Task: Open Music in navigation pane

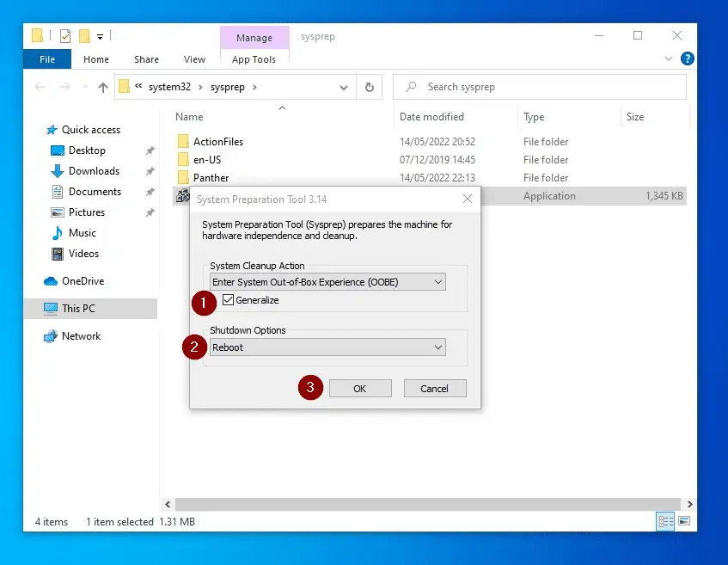Action: click(83, 233)
